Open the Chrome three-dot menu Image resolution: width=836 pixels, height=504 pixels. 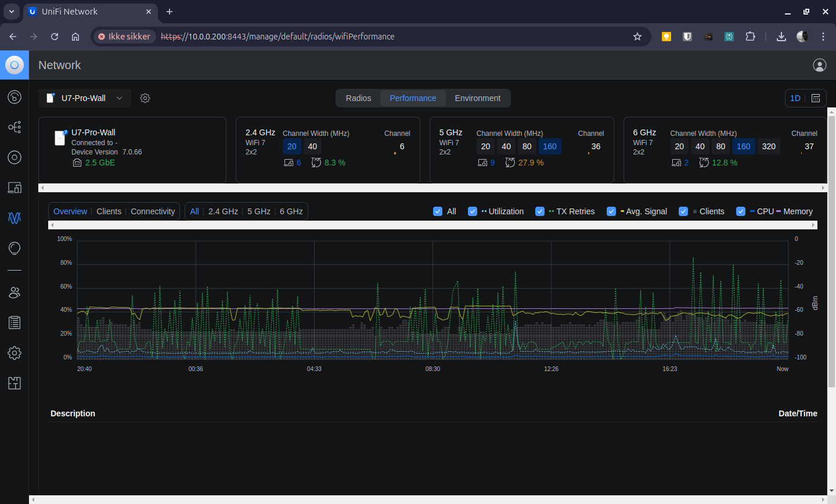[x=823, y=37]
